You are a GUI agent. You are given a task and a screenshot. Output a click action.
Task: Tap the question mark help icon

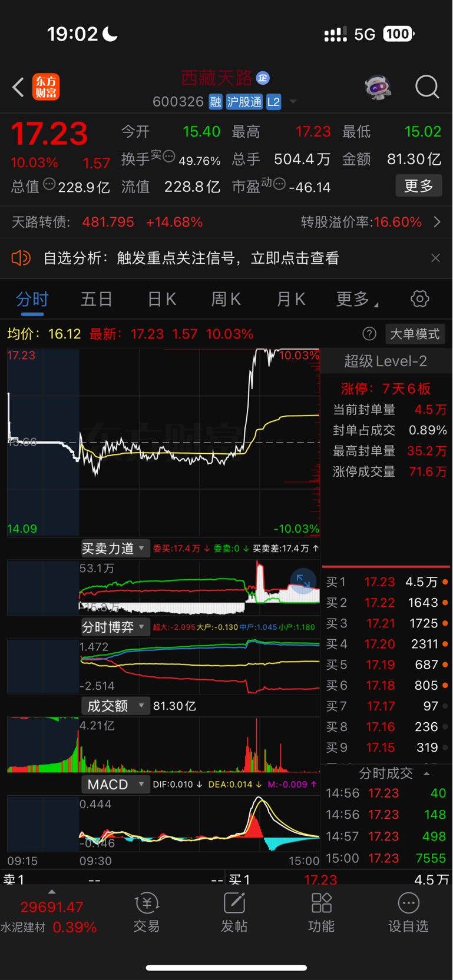pyautogui.click(x=369, y=334)
